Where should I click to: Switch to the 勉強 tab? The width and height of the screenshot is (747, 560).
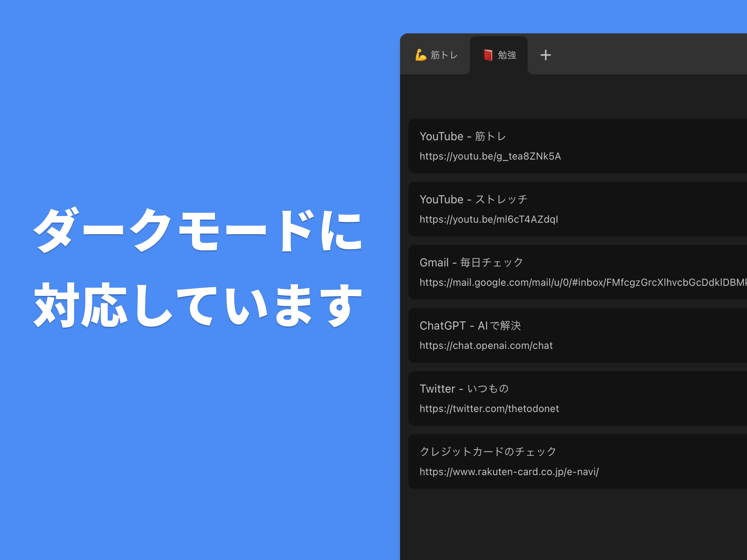pos(507,55)
